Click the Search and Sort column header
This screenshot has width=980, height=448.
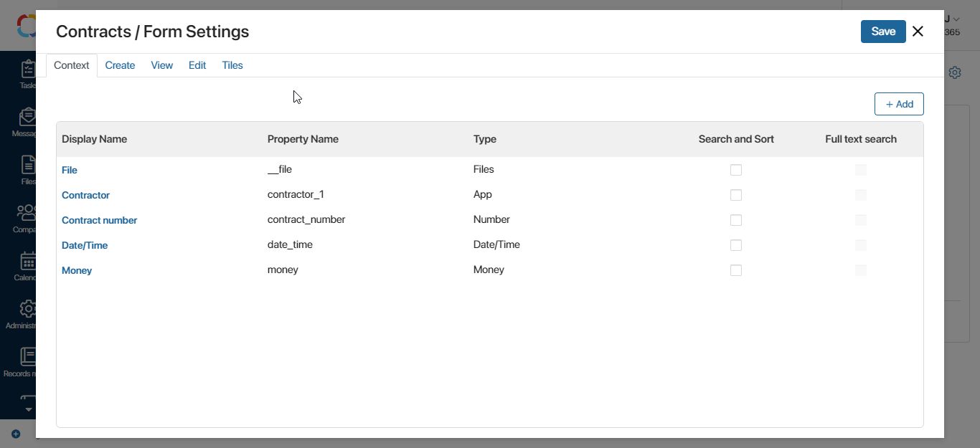736,139
